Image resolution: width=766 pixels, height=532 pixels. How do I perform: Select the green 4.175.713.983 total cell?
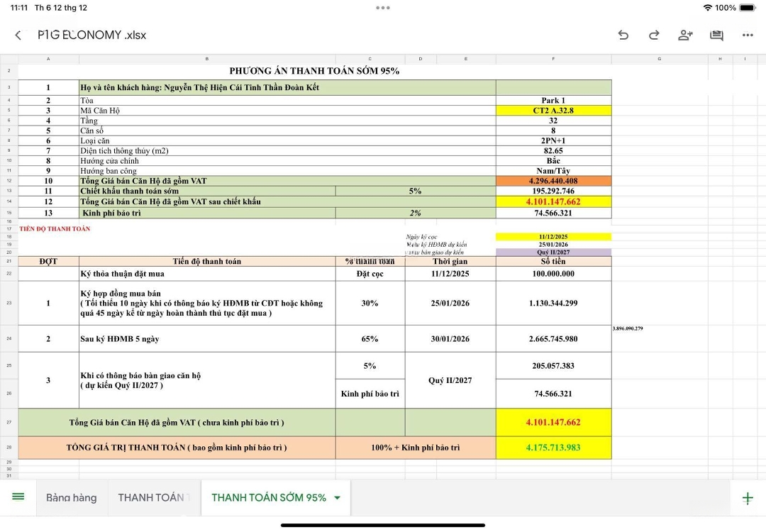coord(553,448)
